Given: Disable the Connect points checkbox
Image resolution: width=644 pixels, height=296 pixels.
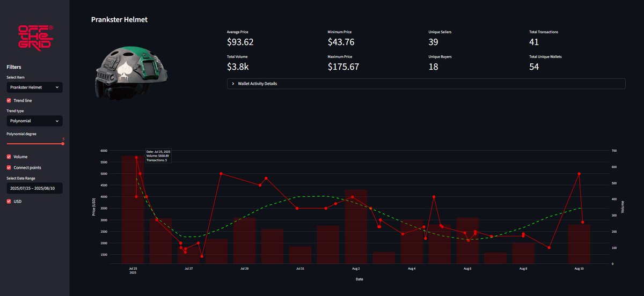Looking at the screenshot, I should (9, 167).
